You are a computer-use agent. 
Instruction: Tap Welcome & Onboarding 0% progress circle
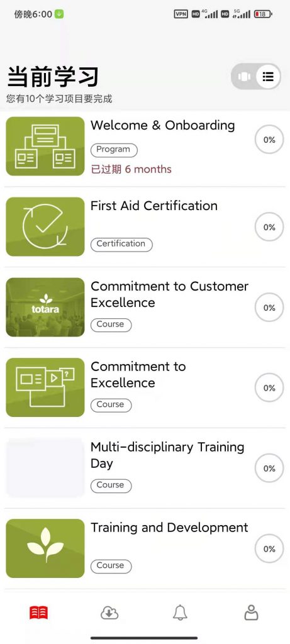tap(269, 140)
